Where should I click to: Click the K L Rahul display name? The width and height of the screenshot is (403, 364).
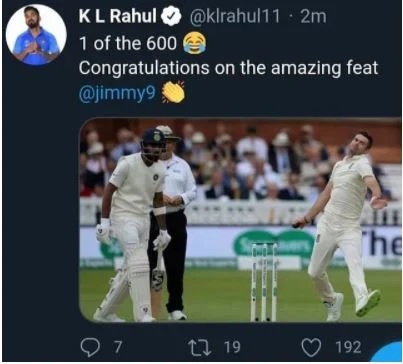pos(118,16)
